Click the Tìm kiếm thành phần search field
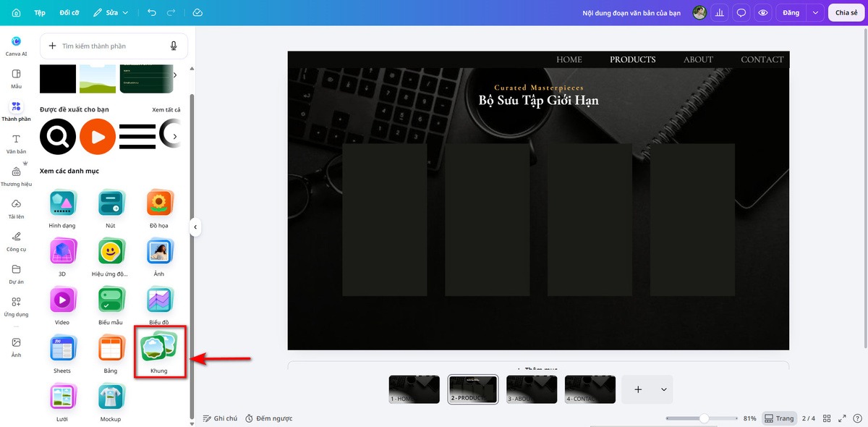Viewport: 868px width, 427px height. point(114,46)
